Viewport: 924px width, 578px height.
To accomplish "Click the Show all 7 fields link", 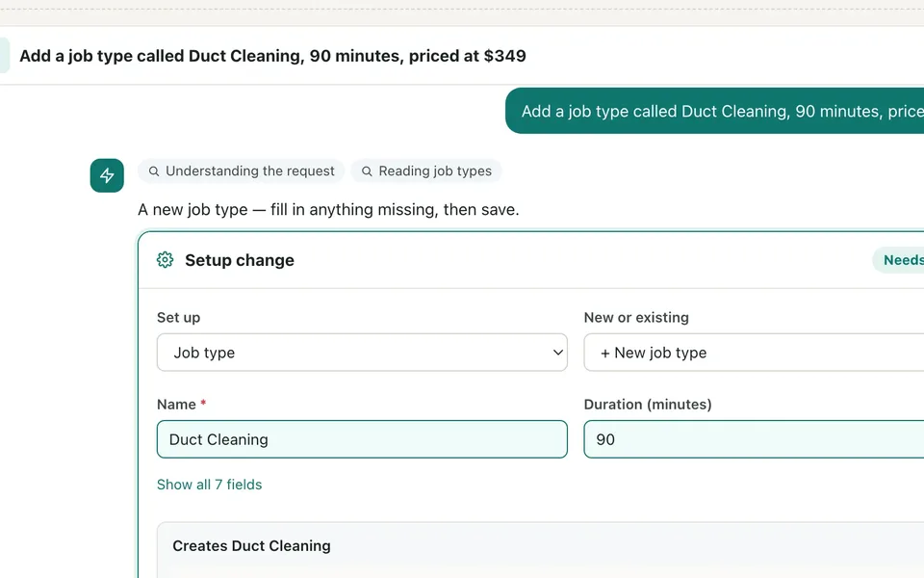I will tap(209, 485).
